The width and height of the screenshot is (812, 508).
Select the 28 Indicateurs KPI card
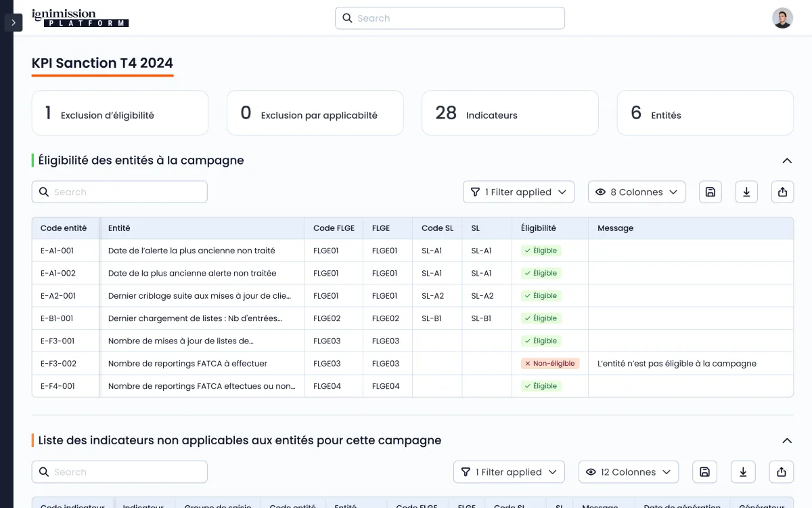click(510, 113)
